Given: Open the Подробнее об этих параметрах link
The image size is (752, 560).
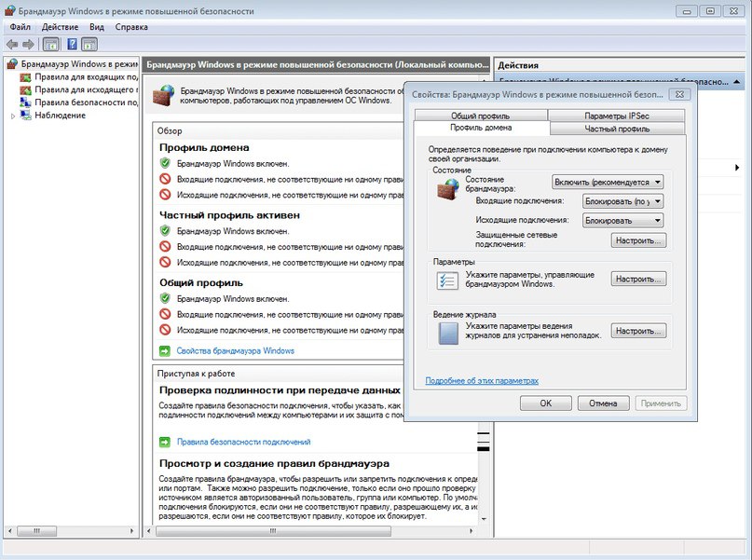Looking at the screenshot, I should click(482, 381).
